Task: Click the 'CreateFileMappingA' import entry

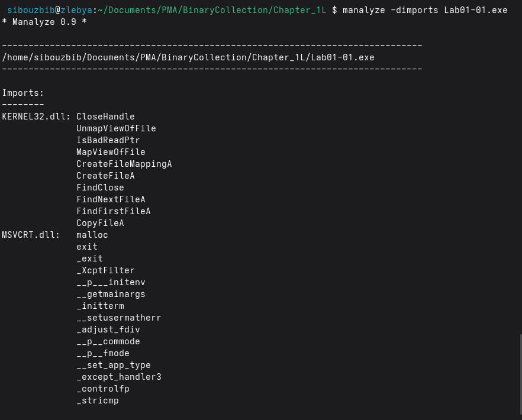Action: 124,164
